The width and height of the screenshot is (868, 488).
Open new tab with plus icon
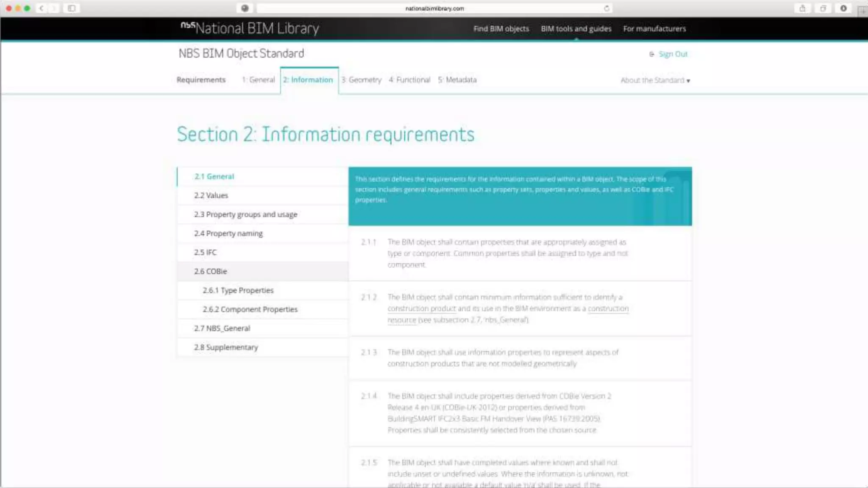[862, 11]
